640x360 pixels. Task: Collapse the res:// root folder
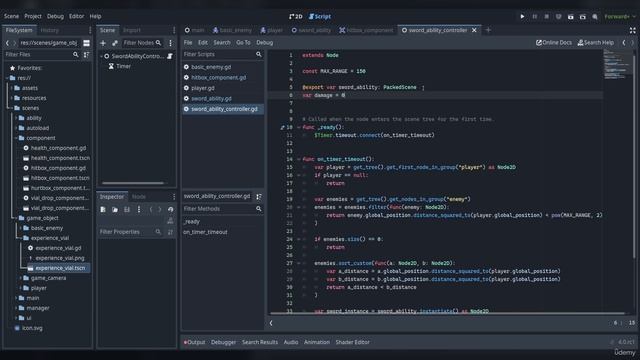click(x=7, y=78)
